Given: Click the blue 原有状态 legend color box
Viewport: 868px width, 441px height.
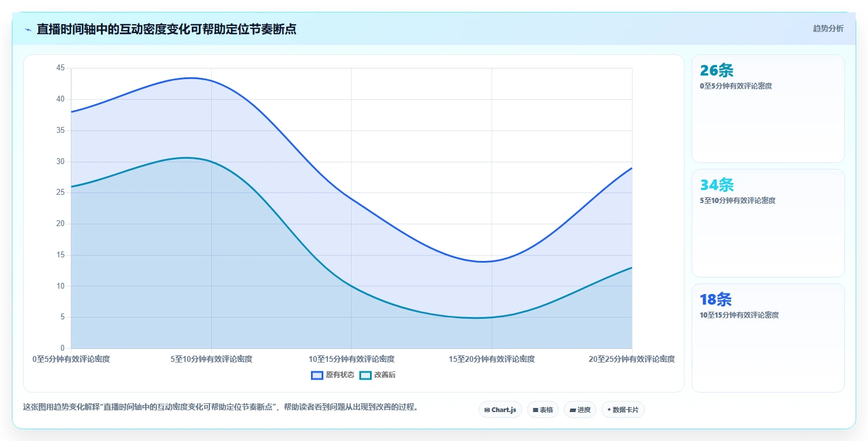Looking at the screenshot, I should tap(317, 375).
